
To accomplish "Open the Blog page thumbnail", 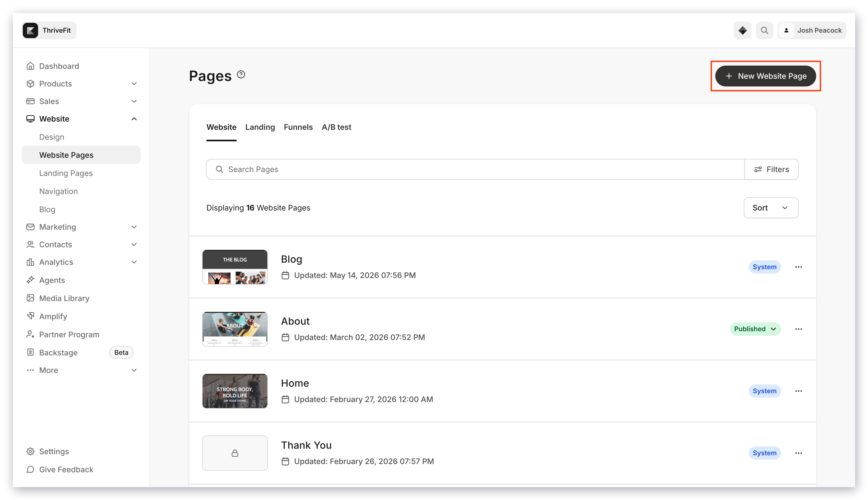I will 235,267.
